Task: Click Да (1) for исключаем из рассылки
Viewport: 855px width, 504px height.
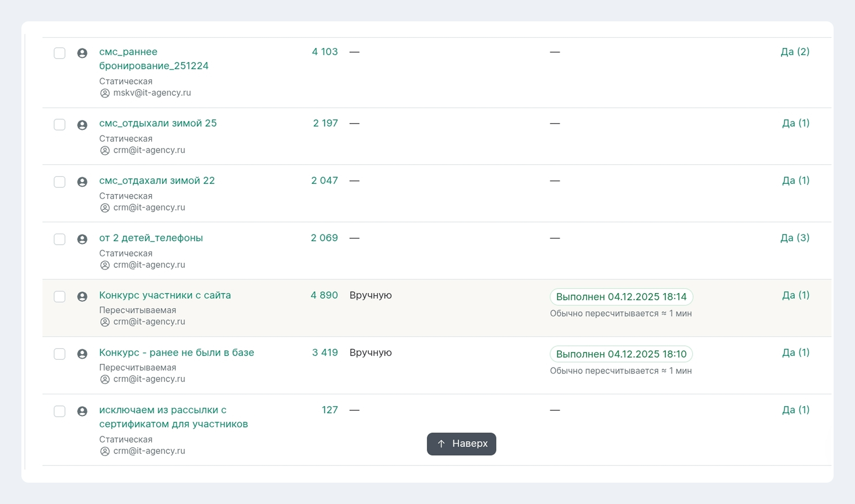Action: pyautogui.click(x=796, y=410)
